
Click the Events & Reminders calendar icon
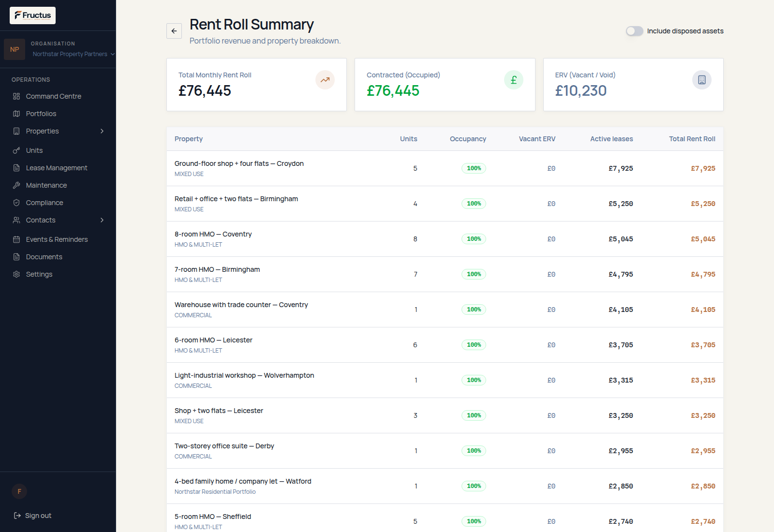pyautogui.click(x=16, y=239)
